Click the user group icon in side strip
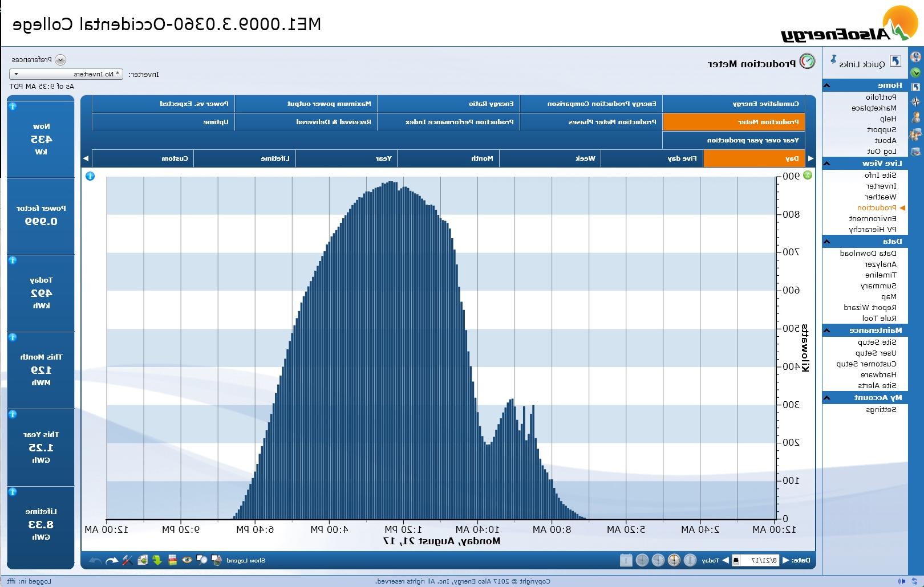Image resolution: width=924 pixels, height=587 pixels. tap(915, 135)
